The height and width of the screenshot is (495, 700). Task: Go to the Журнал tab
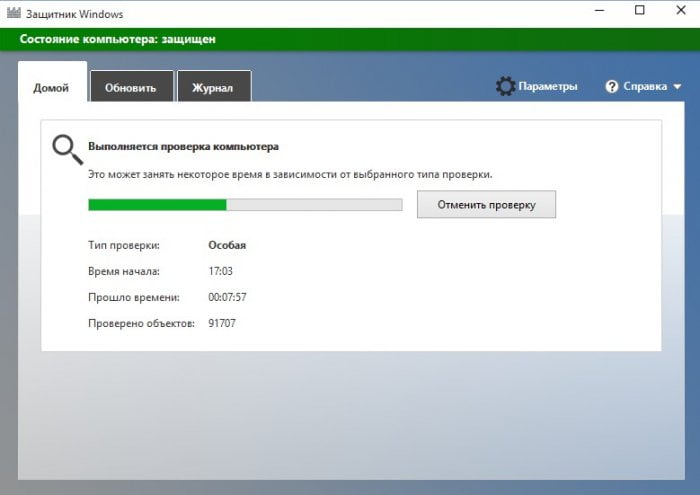tap(213, 88)
